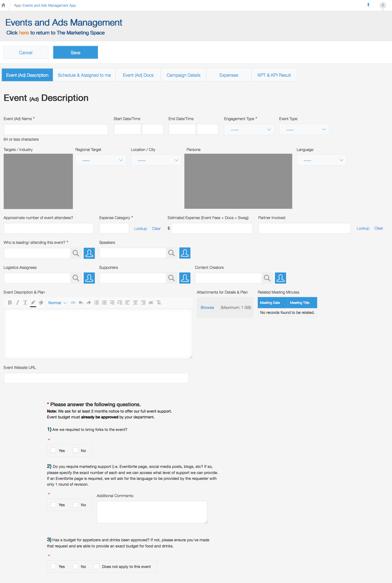Click the italic formatting icon
Viewport: 392px width, 583px height.
click(18, 302)
